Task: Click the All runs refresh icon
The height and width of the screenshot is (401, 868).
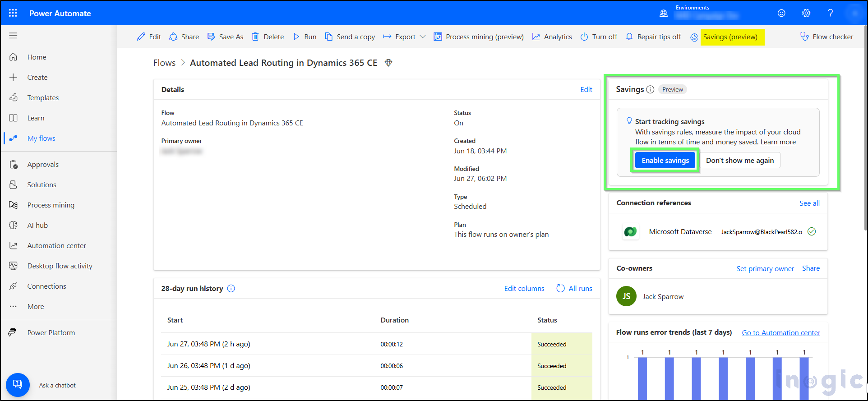Action: [x=560, y=288]
